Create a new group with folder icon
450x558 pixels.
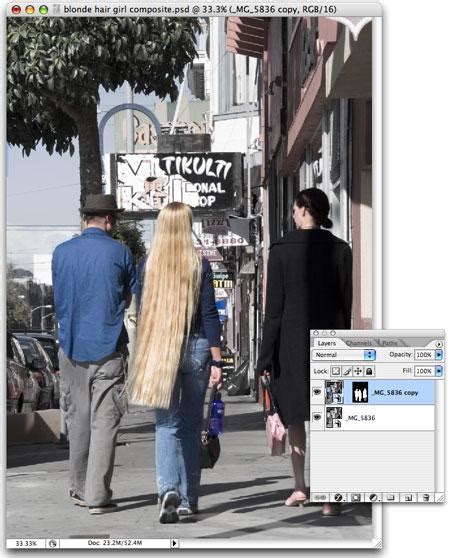(390, 498)
